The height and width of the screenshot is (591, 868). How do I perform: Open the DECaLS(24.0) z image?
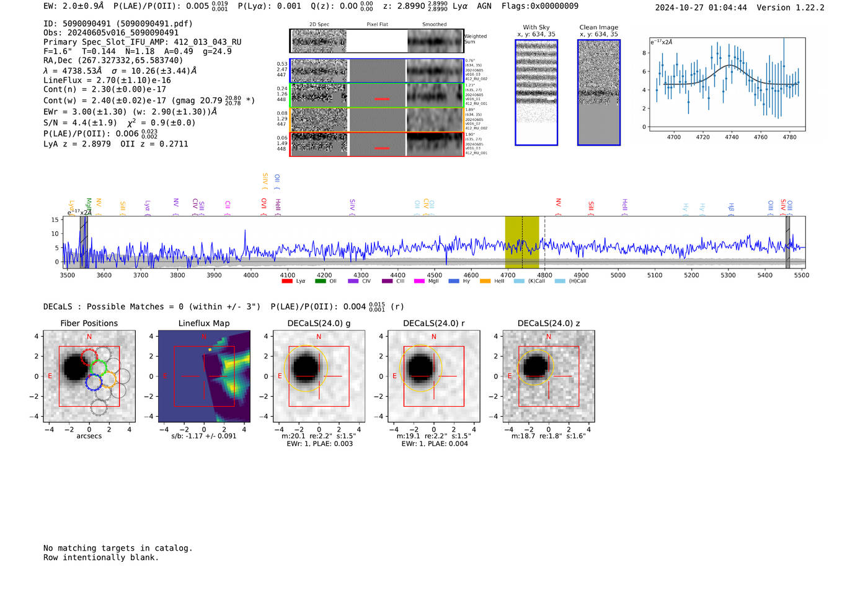click(549, 376)
